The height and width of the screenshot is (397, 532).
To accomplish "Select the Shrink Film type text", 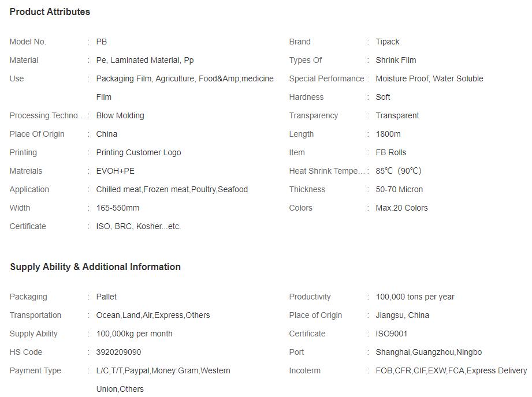I will click(x=396, y=60).
